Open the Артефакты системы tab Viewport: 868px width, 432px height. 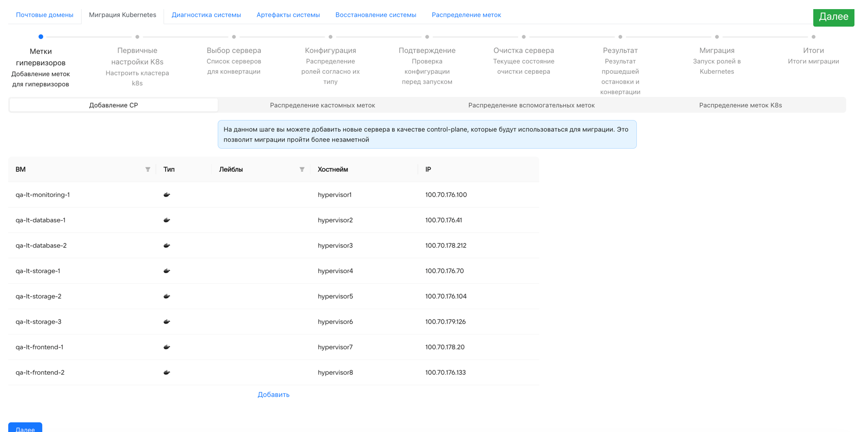(x=288, y=15)
